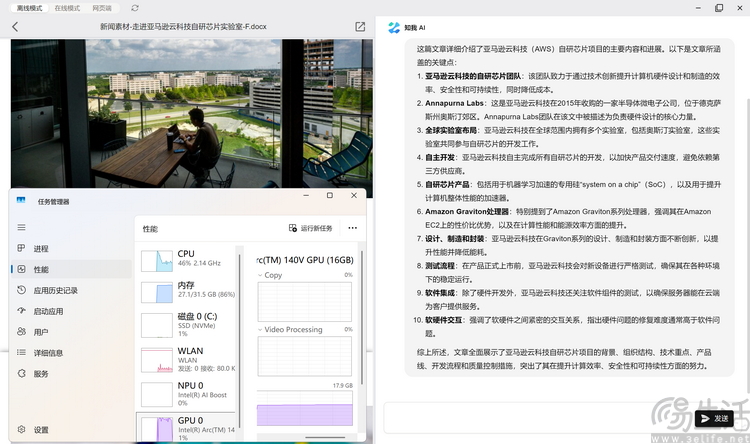The width and height of the screenshot is (750, 444).
Task: Click the '17.9 GB' memory graph label
Action: (x=343, y=386)
